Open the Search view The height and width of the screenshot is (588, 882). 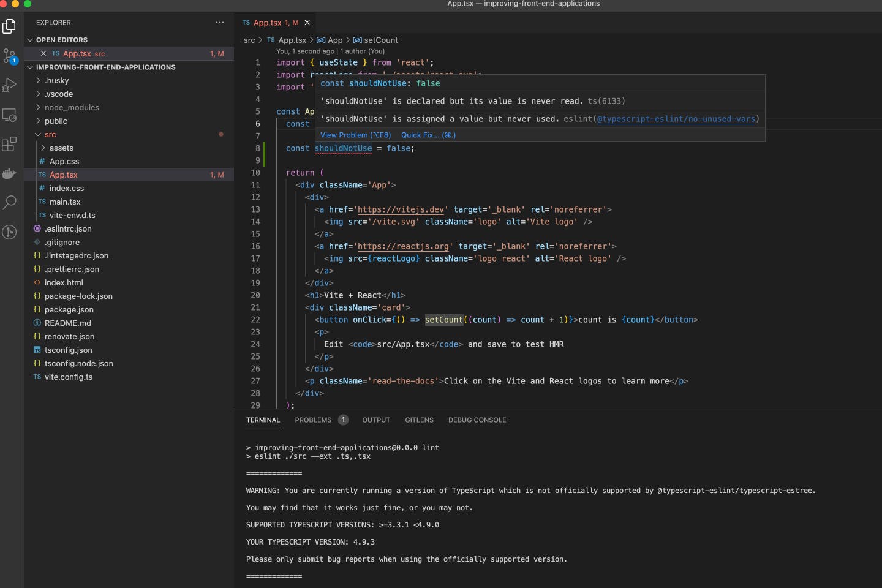[x=10, y=203]
